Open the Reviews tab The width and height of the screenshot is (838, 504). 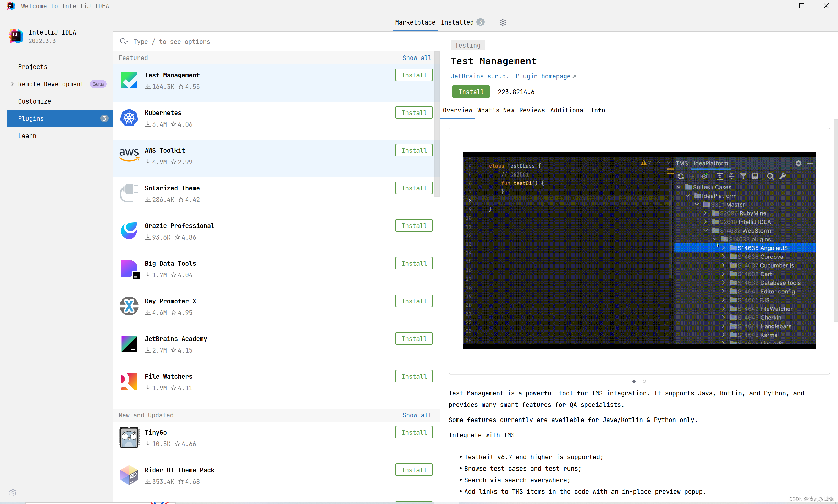(x=532, y=110)
